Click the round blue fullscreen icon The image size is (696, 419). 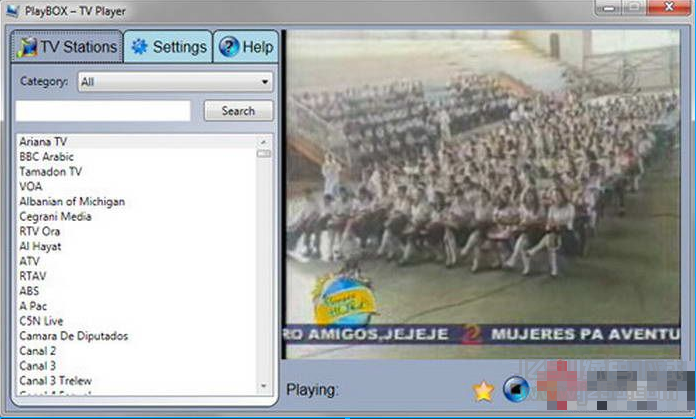516,389
